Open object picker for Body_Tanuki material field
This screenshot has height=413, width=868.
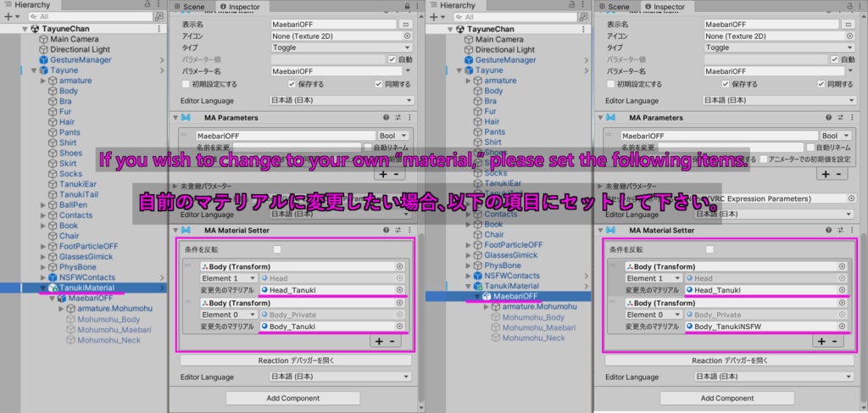pyautogui.click(x=400, y=326)
